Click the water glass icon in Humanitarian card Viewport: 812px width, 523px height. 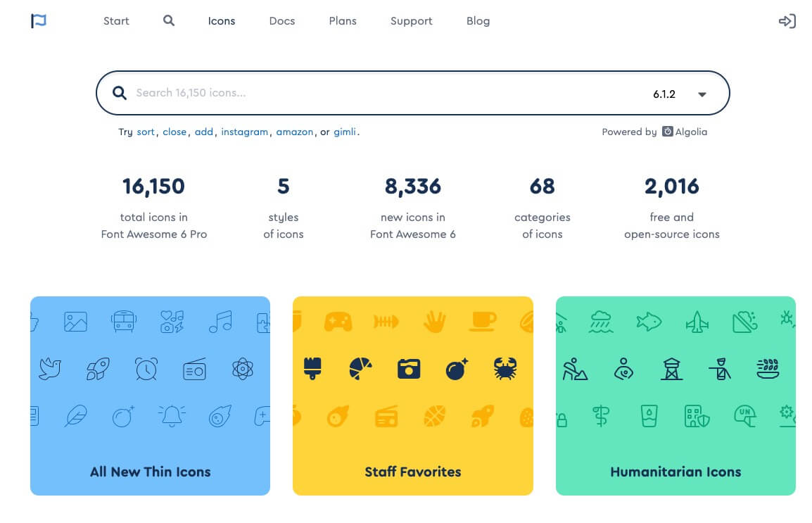(x=649, y=416)
